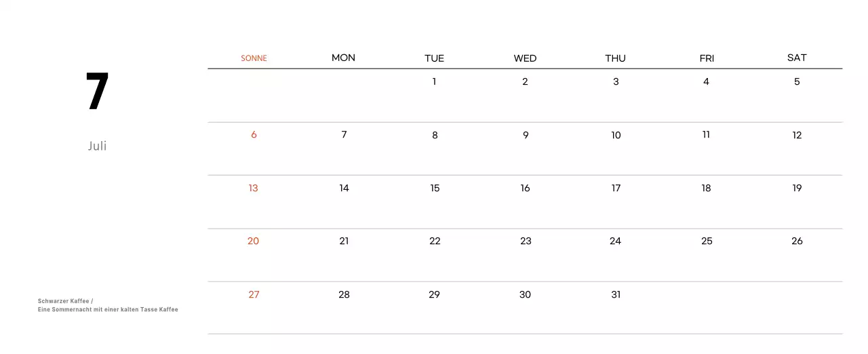Click the last day, date 31
This screenshot has height=354, width=868.
tap(616, 294)
